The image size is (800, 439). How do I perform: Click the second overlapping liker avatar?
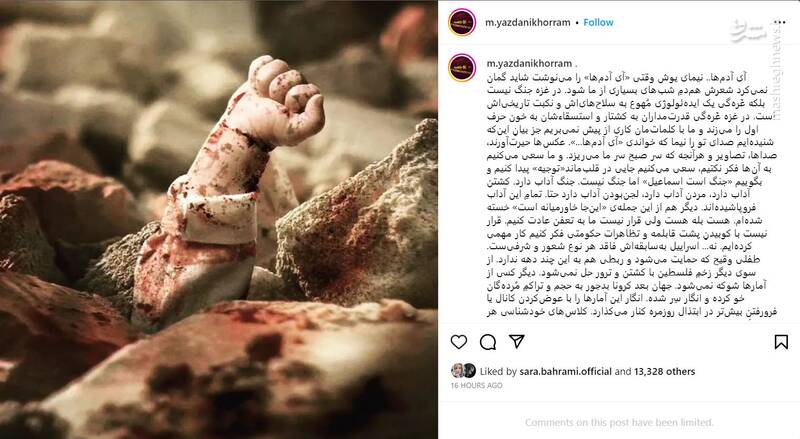(x=469, y=371)
